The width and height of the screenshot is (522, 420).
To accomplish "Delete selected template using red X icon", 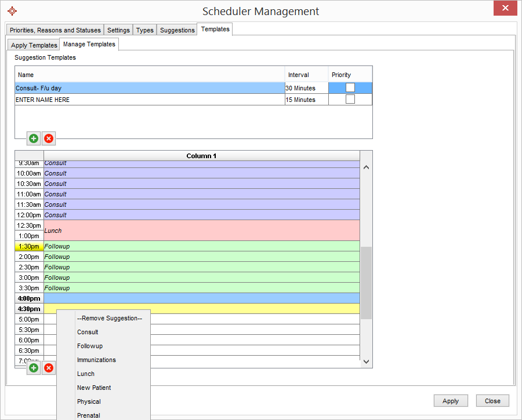I will click(49, 138).
